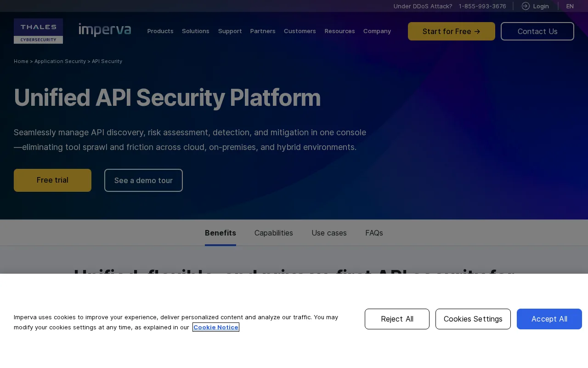Switch to the FAQs tab
This screenshot has width=588, height=368.
(x=374, y=233)
